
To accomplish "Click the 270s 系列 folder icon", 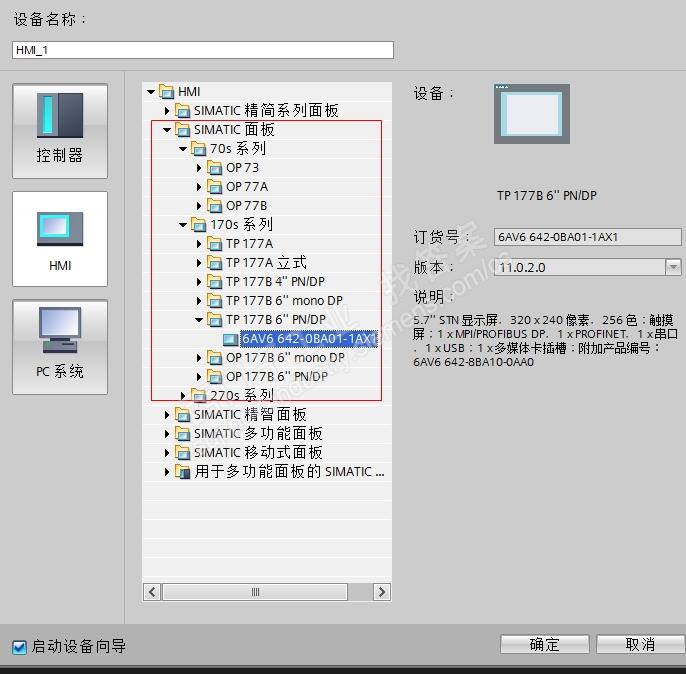I will (199, 396).
